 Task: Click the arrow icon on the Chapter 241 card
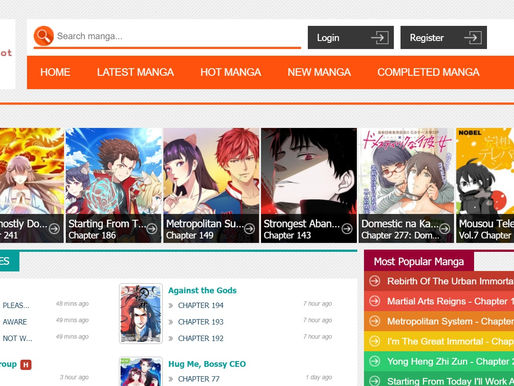(x=54, y=229)
